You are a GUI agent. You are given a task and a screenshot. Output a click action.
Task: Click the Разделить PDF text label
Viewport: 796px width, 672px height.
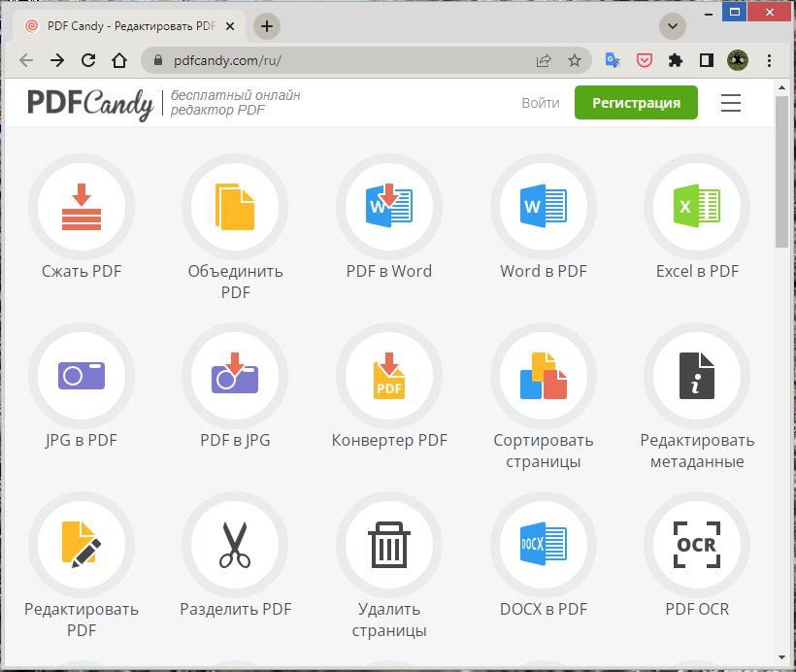pos(236,609)
